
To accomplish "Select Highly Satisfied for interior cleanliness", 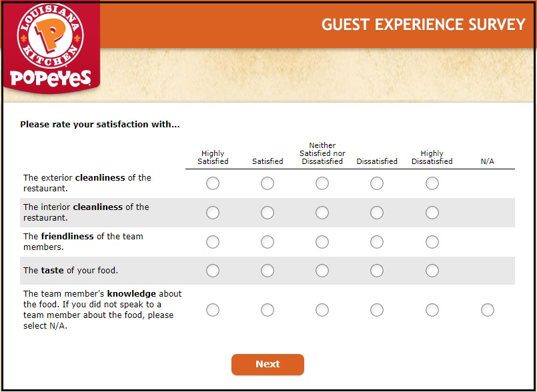I will coord(212,213).
